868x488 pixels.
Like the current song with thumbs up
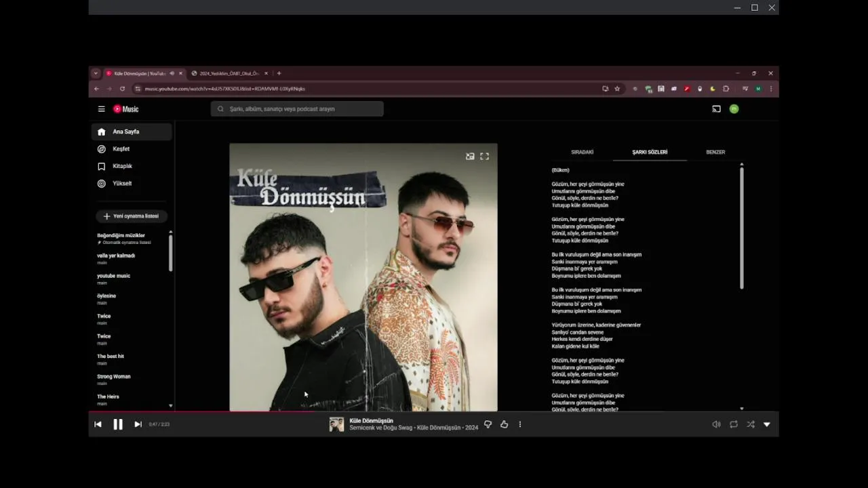coord(504,424)
